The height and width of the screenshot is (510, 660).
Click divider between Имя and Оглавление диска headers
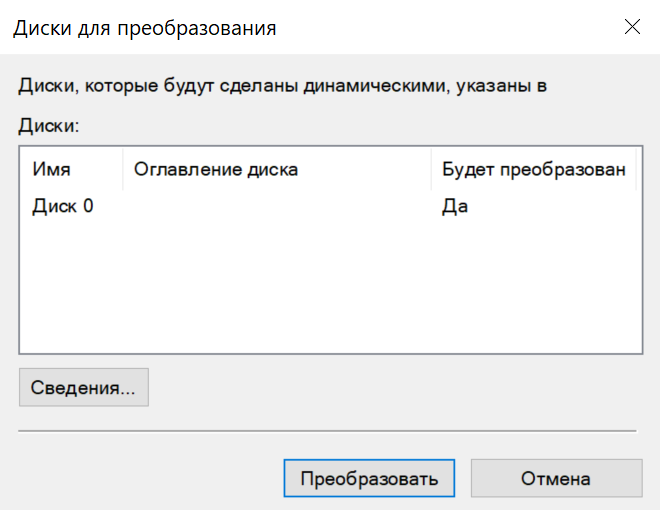(x=122, y=169)
